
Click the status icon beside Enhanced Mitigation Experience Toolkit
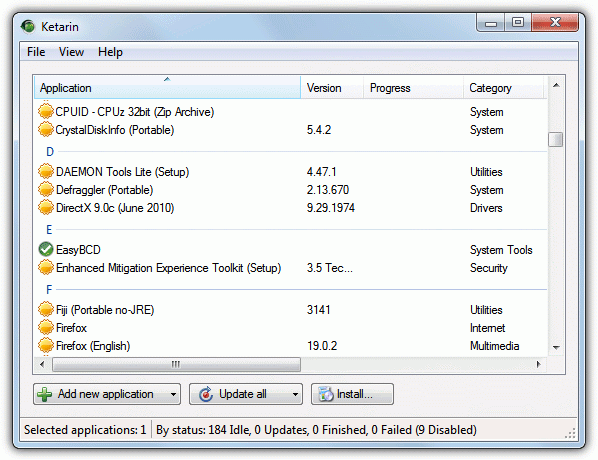click(x=46, y=267)
